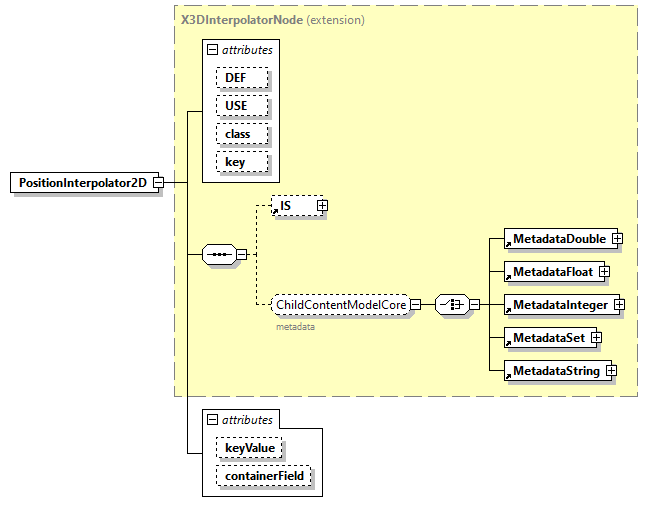Image resolution: width=651 pixels, height=516 pixels.
Task: Click the class attribute
Action: coord(238,133)
